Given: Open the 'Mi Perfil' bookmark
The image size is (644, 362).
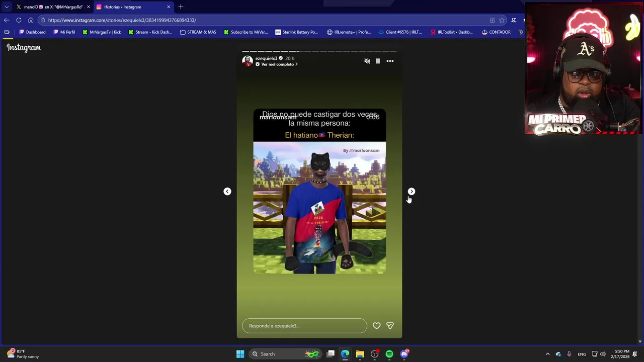Looking at the screenshot, I should pos(64,32).
